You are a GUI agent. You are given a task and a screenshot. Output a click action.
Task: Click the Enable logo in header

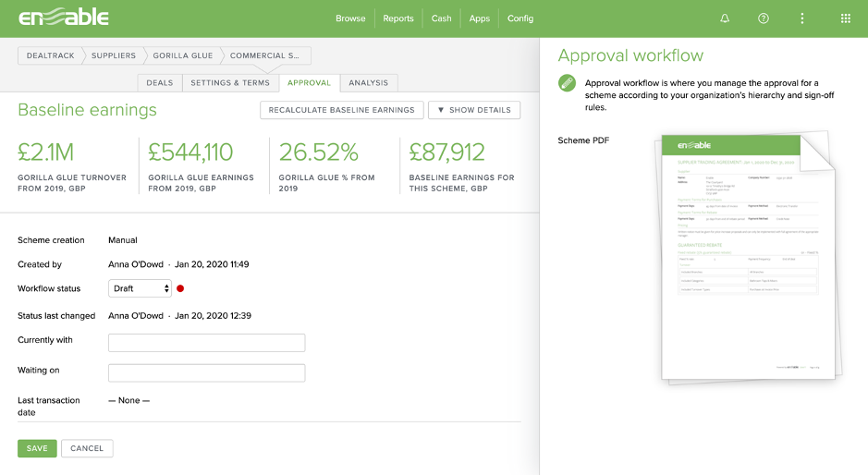pos(64,18)
